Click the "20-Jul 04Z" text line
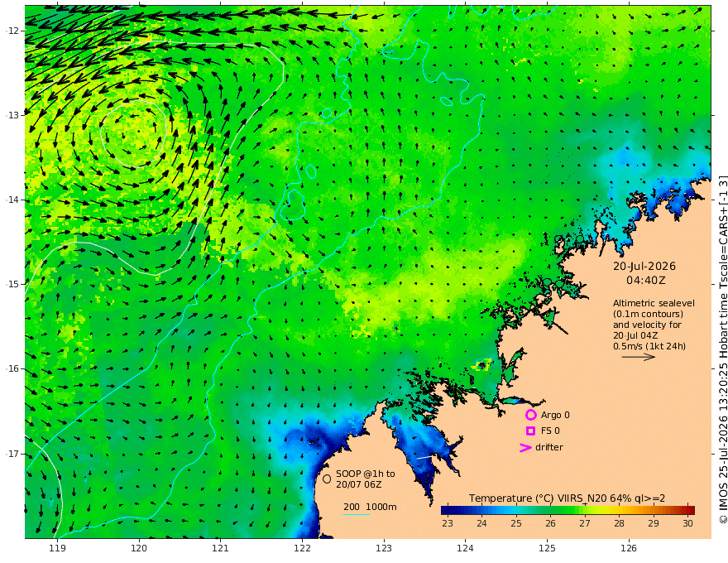 [635, 335]
